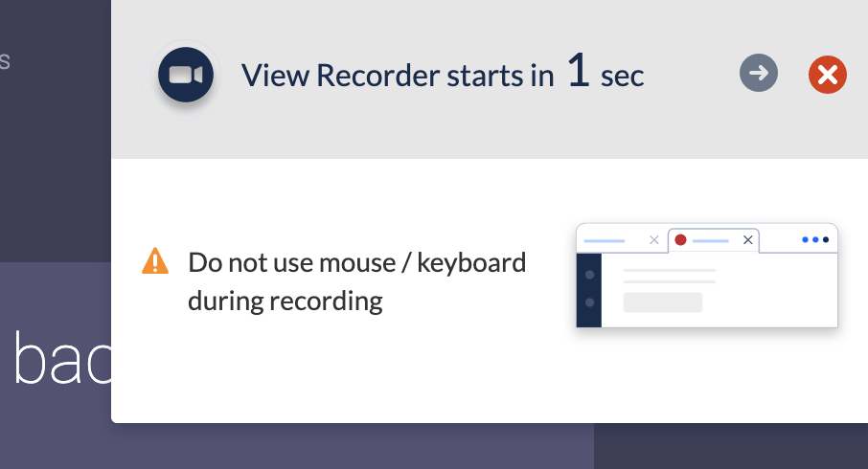The height and width of the screenshot is (469, 868).
Task: Click the View Recorder video camera icon
Action: [x=186, y=75]
